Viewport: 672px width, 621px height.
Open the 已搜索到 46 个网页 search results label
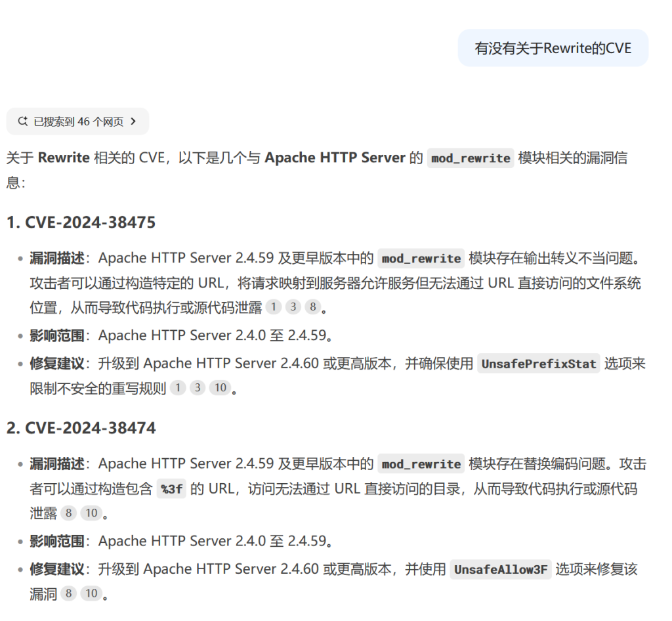pos(79,121)
